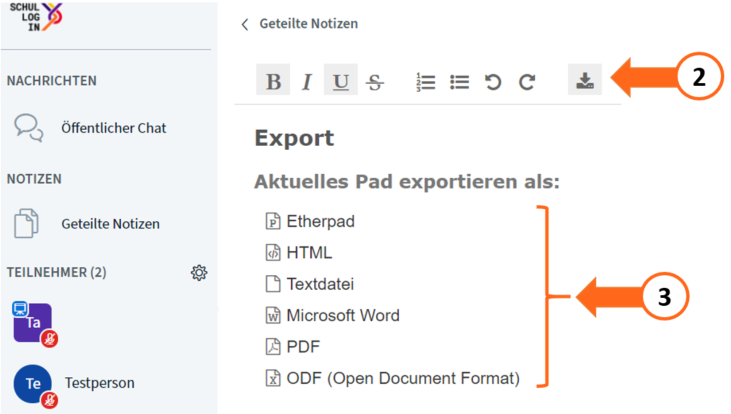Go back using the chevron beside Geteilte Notizen
The image size is (731, 414).
click(245, 24)
